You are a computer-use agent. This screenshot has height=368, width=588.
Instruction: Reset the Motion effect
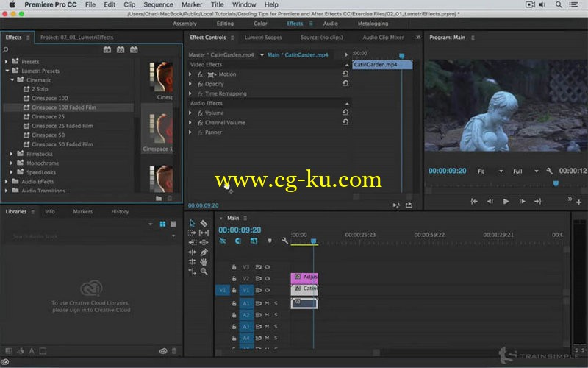click(345, 74)
